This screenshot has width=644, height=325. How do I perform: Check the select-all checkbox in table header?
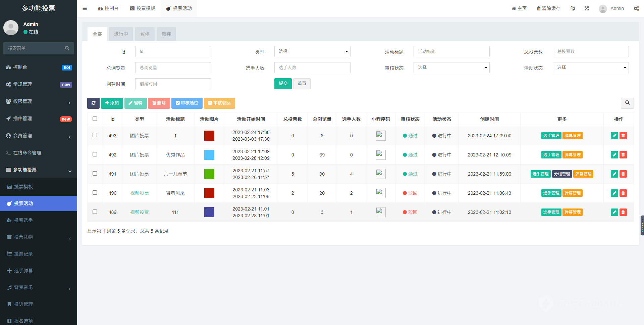pyautogui.click(x=95, y=119)
